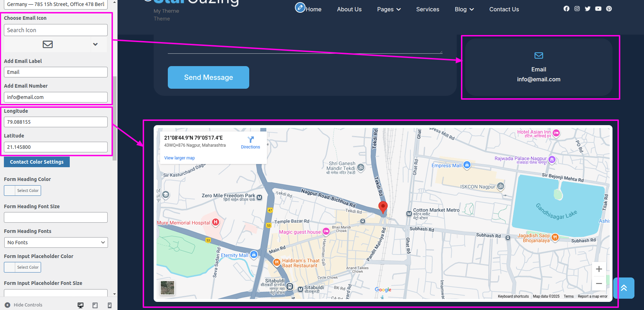Screen dimensions: 644x310
Task: Switch to desktop preview device icon
Action: [x=81, y=305]
